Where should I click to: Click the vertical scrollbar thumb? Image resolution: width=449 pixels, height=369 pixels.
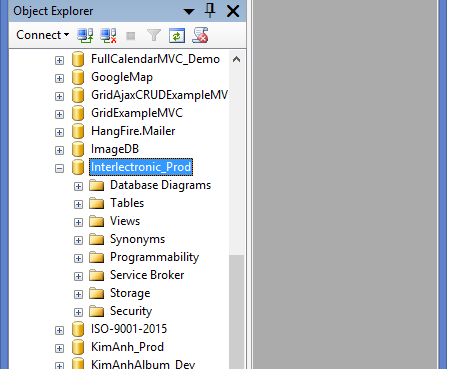pos(236,312)
